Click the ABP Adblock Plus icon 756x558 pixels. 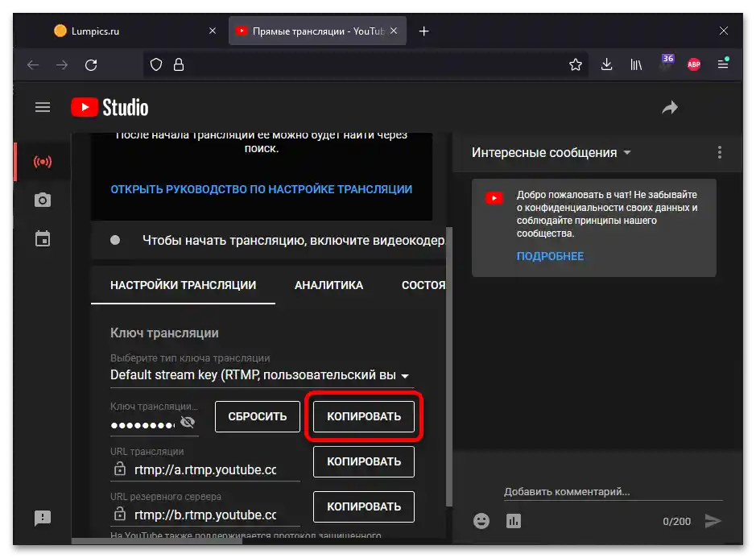click(x=694, y=64)
